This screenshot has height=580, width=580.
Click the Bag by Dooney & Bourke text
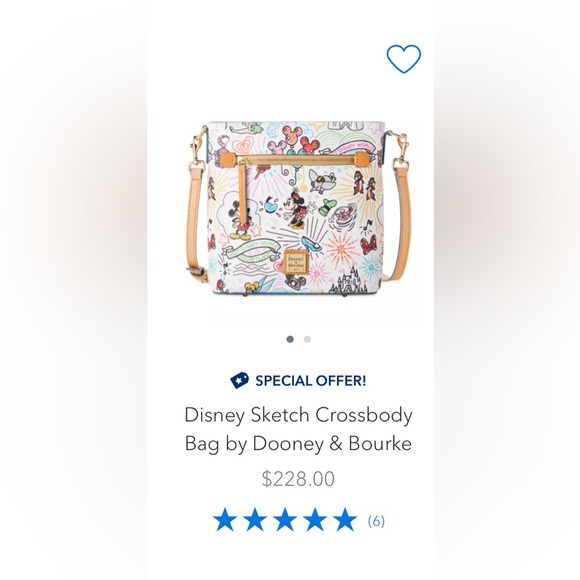tap(298, 444)
